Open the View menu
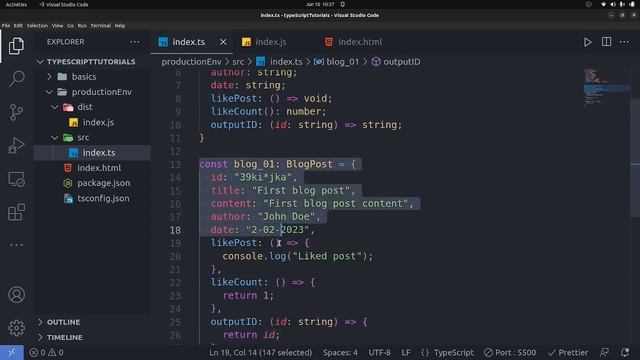Screen dimensions: 640x360 58,25
